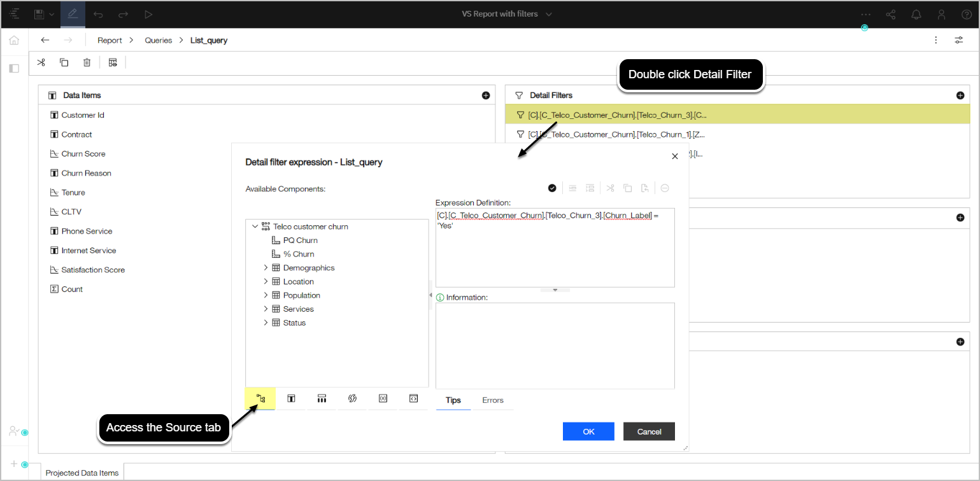Viewport: 980px width, 481px height.
Task: Switch to the Errors tab
Action: (492, 400)
